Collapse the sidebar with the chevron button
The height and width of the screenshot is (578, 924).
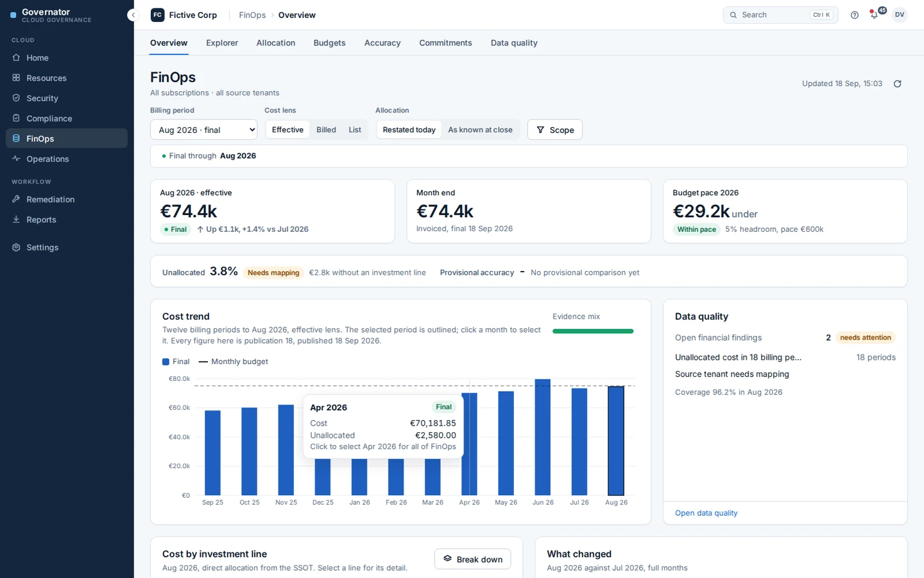[133, 15]
